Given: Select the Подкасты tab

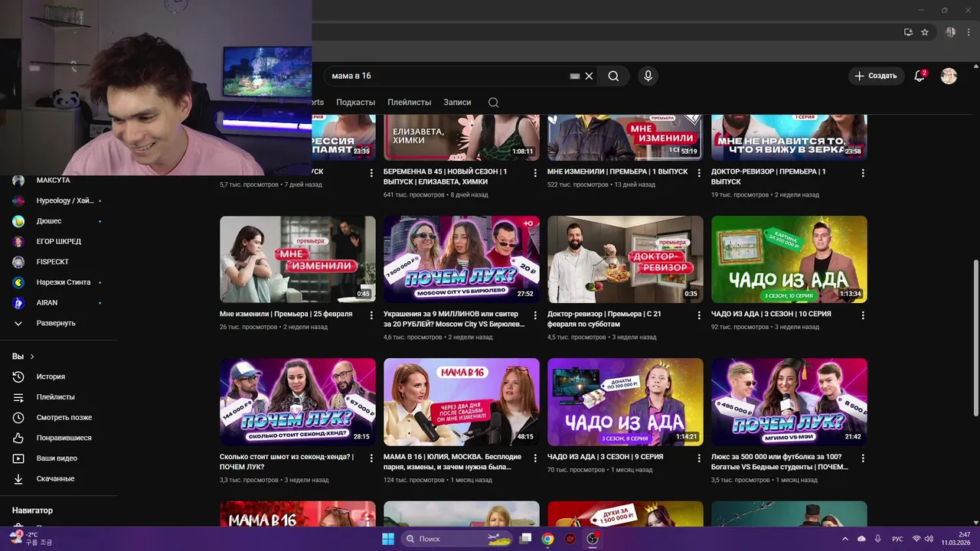Looking at the screenshot, I should (x=355, y=102).
